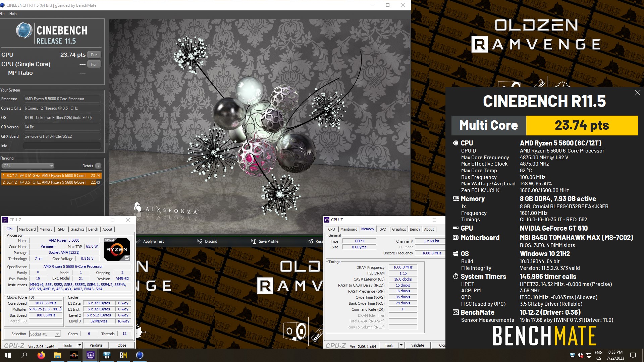The height and width of the screenshot is (362, 644).
Task: Switch to Memory tab in left CPU-Z
Action: [46, 229]
